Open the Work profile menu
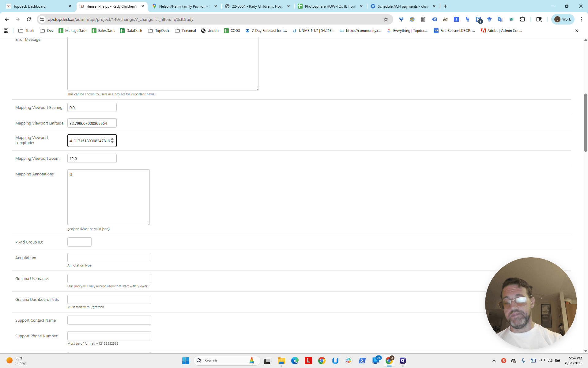 (x=563, y=19)
